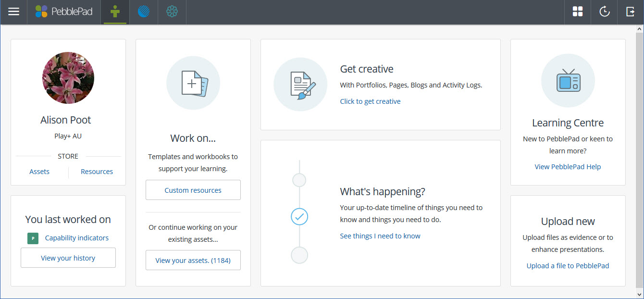Open the Resources store link
Viewport: 644px width, 299px height.
[97, 172]
